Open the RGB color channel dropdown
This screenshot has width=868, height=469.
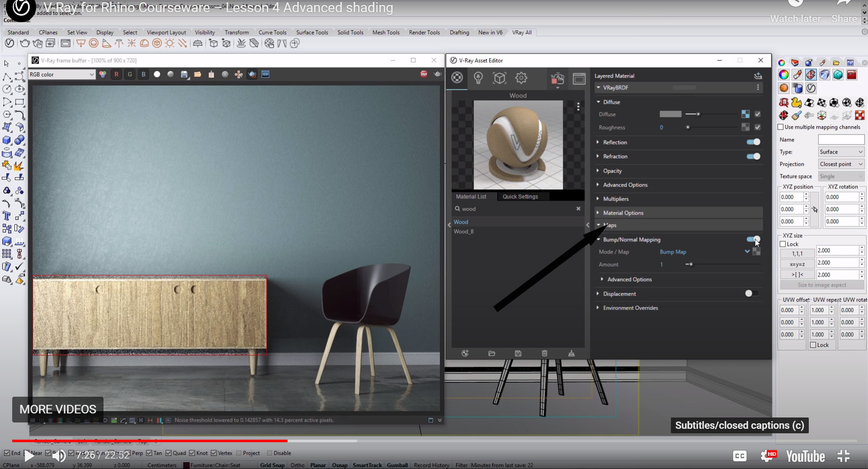click(62, 74)
